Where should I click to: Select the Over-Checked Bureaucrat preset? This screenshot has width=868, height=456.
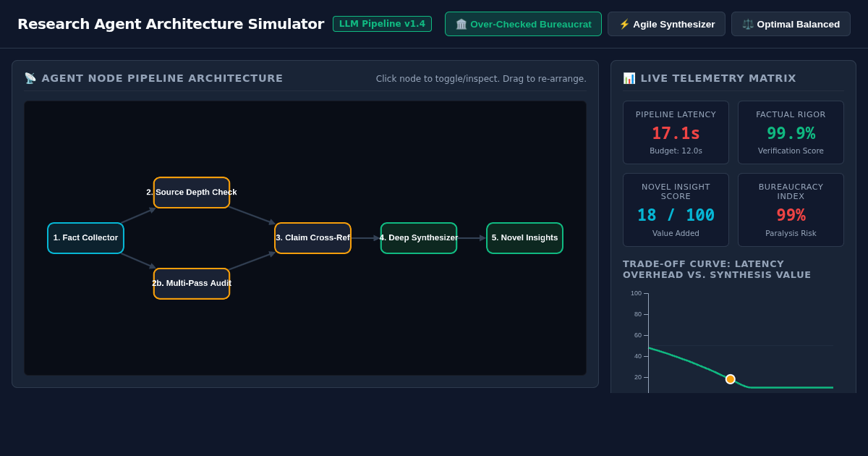coord(523,24)
